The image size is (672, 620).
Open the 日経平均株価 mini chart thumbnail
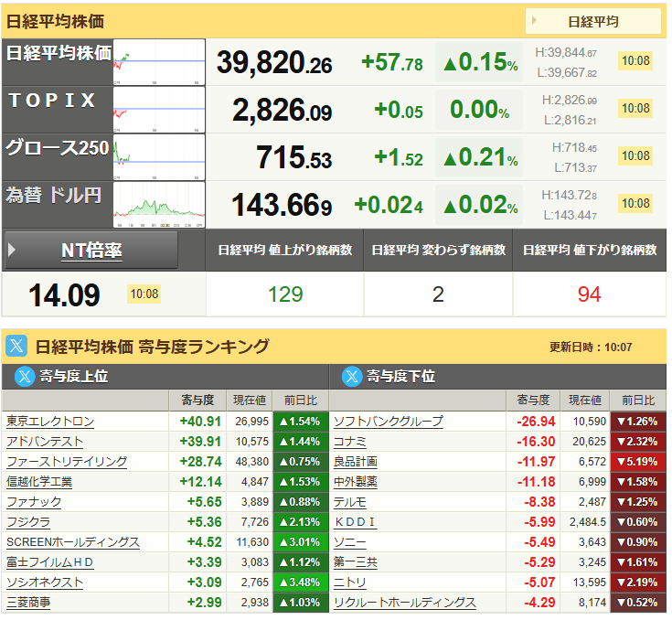click(x=159, y=62)
